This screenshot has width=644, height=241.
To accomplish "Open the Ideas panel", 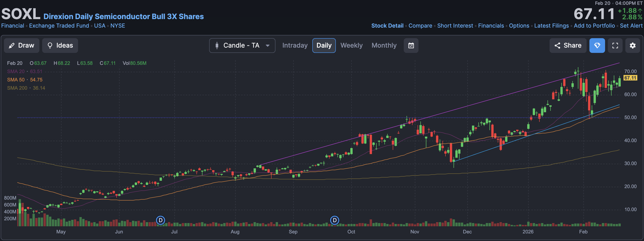I will [60, 45].
